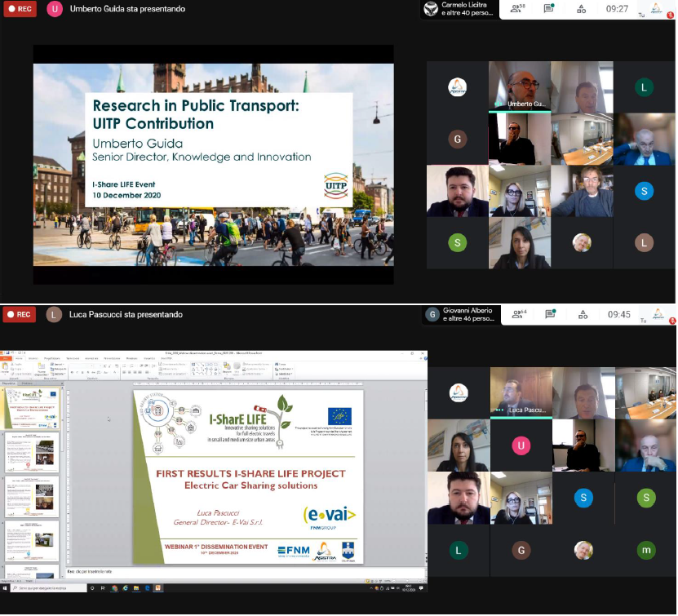Click pink U avatar tile in lower grid

click(521, 445)
